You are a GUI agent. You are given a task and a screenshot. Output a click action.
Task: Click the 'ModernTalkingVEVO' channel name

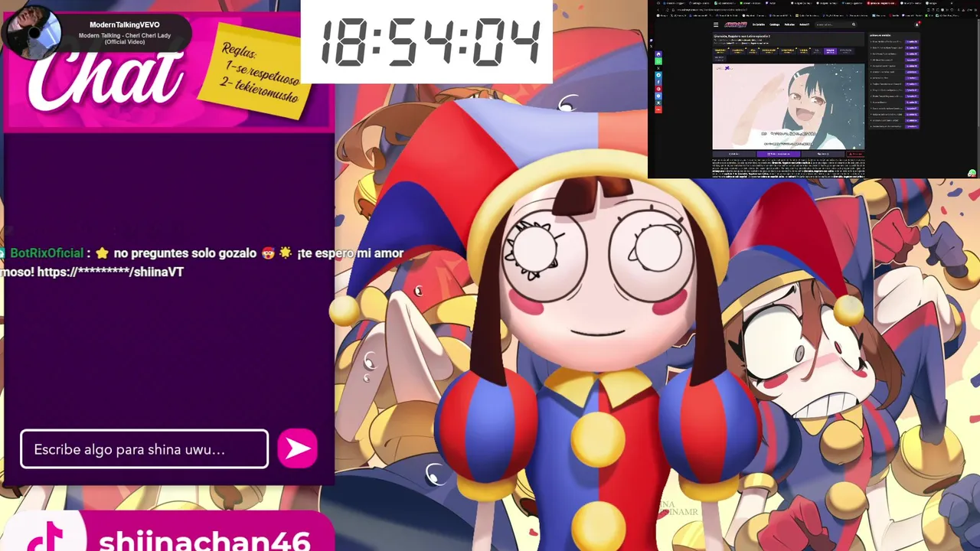[125, 24]
